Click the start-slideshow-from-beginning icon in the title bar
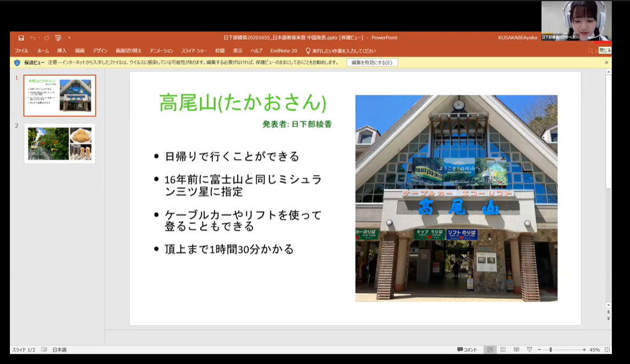Image resolution: width=630 pixels, height=364 pixels. tap(58, 38)
